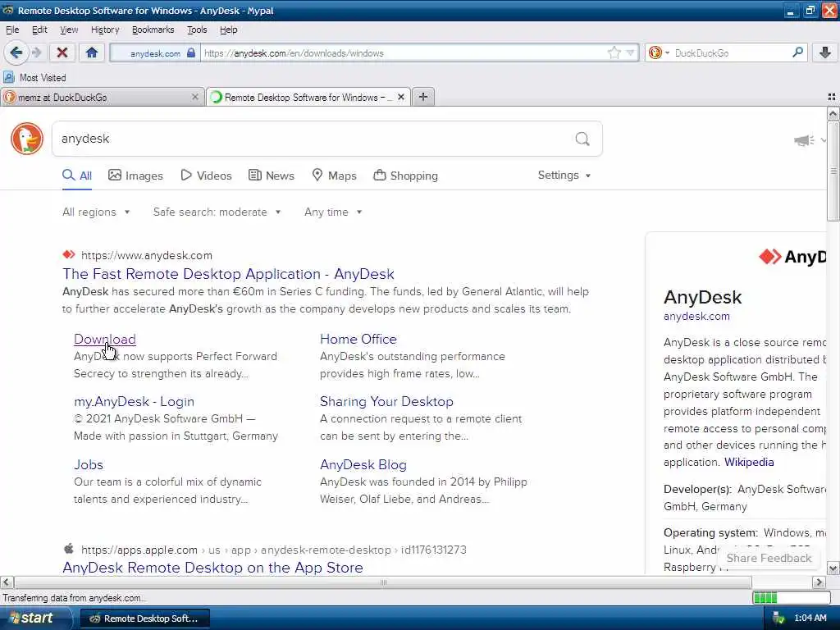
Task: Go back to the previous page
Action: point(16,52)
